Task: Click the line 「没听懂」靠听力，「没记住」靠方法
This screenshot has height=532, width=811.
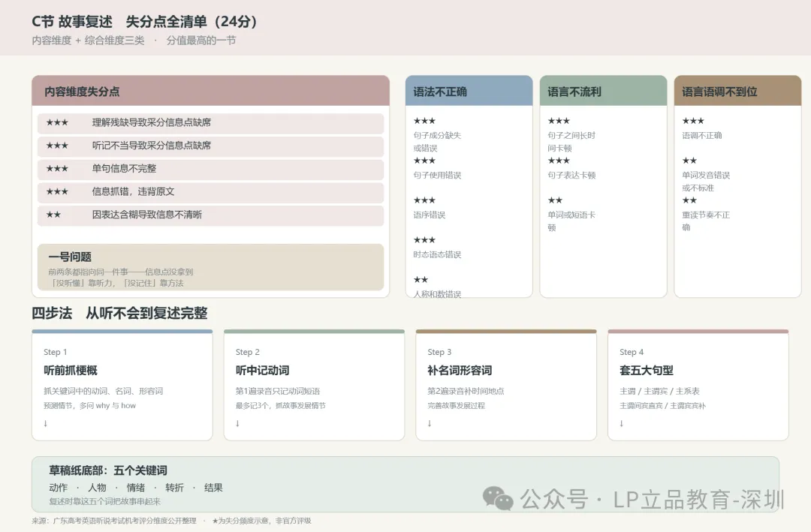Action: tap(116, 284)
